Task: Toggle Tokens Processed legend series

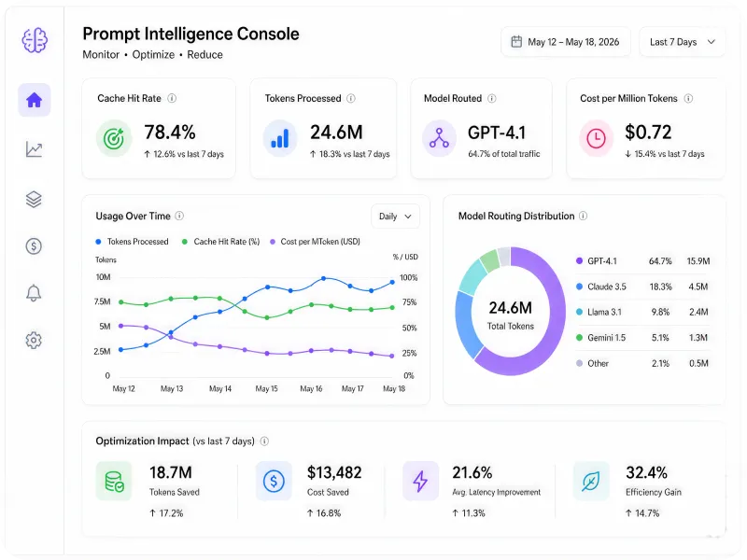Action: (x=132, y=242)
